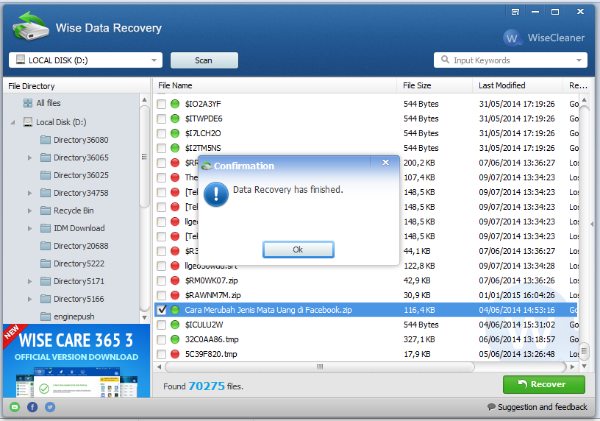
Task: Sort by File Size column header
Action: [434, 85]
